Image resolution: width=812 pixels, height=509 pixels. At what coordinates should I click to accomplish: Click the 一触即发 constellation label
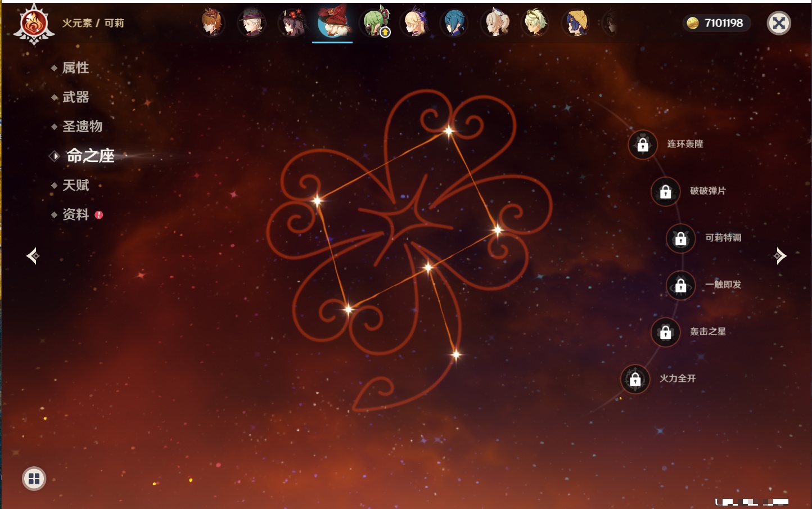(x=723, y=285)
